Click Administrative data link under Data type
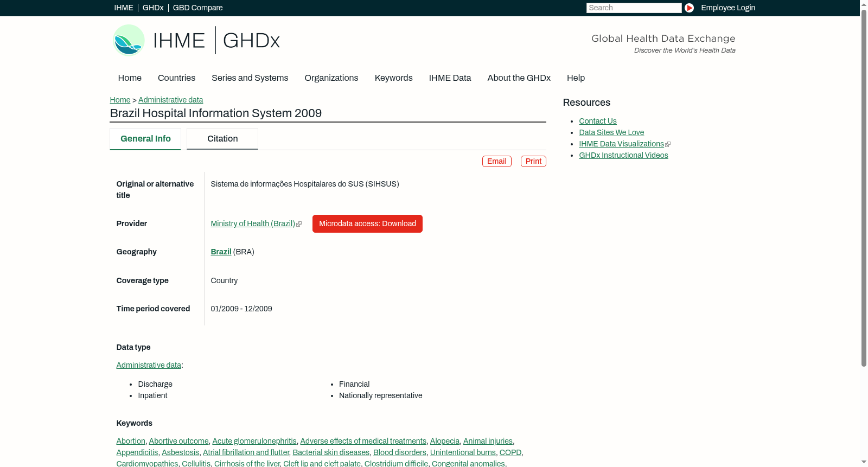This screenshot has height=467, width=868. (149, 365)
